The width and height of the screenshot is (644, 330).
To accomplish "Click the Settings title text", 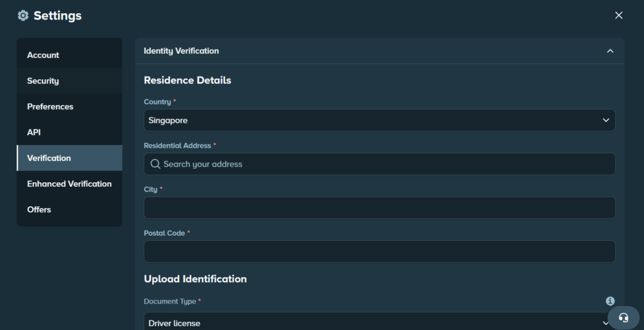I will 57,16.
